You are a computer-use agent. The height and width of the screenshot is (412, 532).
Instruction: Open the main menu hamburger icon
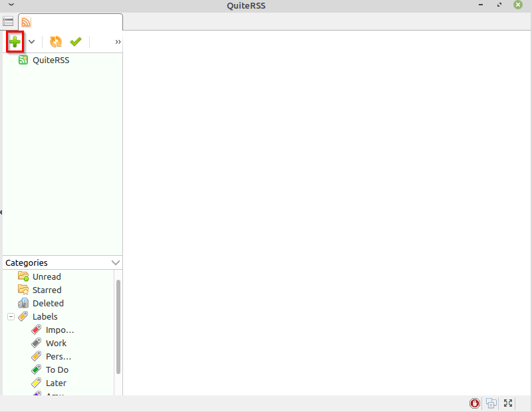[x=8, y=21]
